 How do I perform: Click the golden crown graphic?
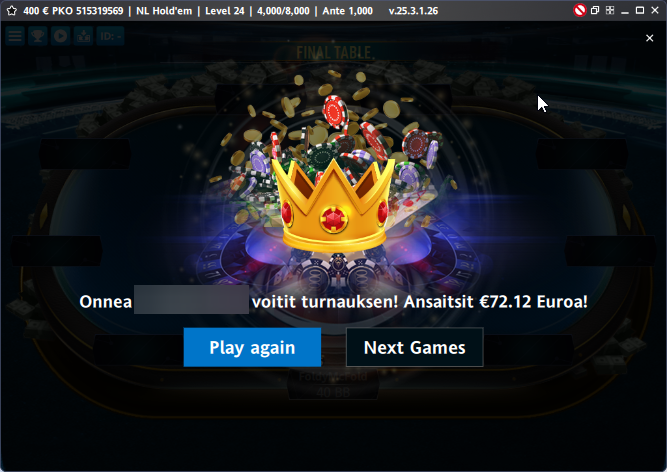(x=333, y=206)
